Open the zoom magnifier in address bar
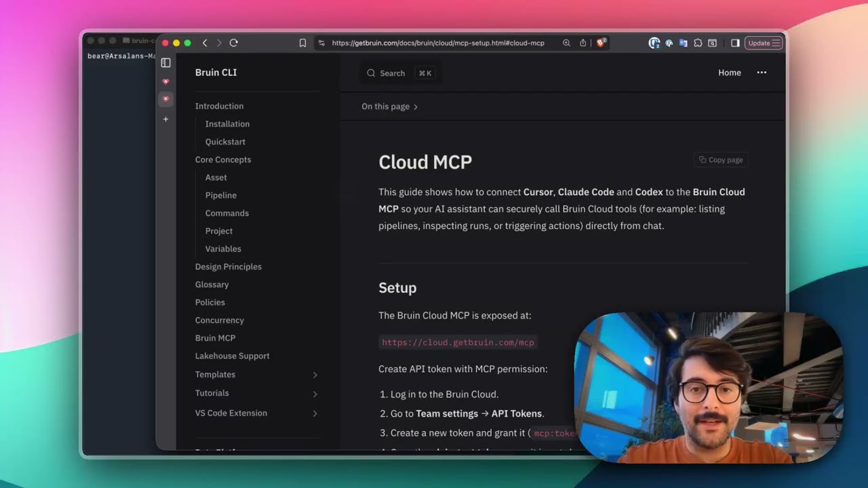This screenshot has height=488, width=868. [566, 43]
